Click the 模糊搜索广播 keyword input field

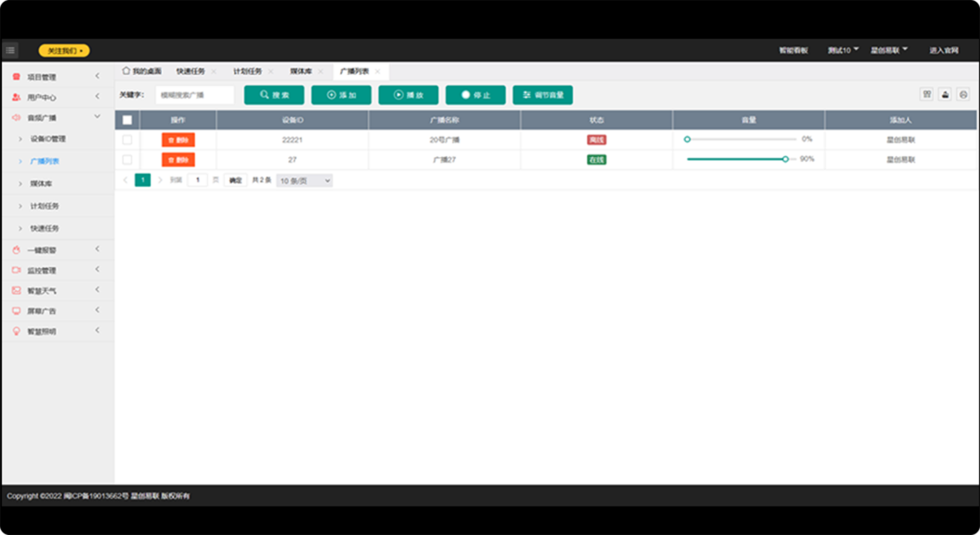194,94
